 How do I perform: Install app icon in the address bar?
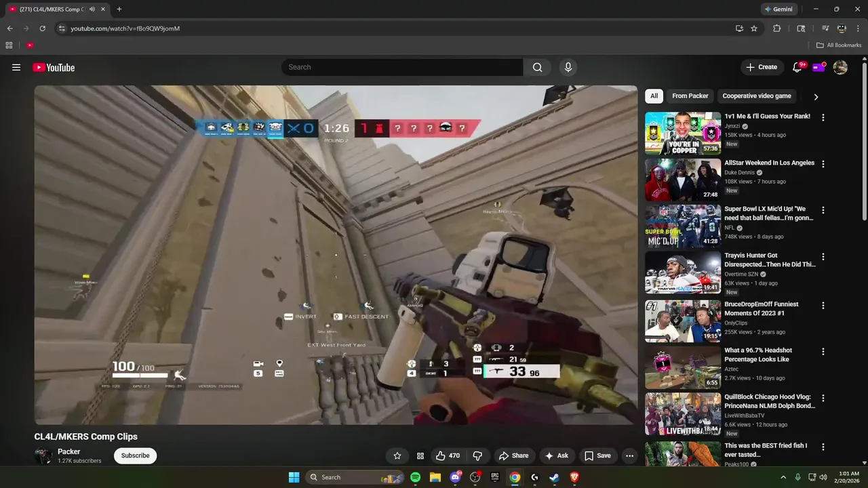coord(739,28)
